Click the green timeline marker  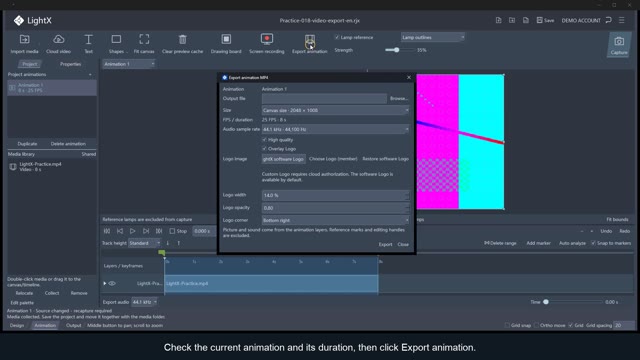162,253
